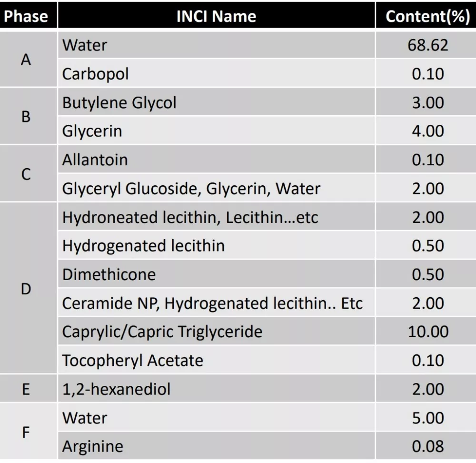This screenshot has height=463, width=476.
Task: Click the Content(%) column header
Action: click(x=427, y=16)
